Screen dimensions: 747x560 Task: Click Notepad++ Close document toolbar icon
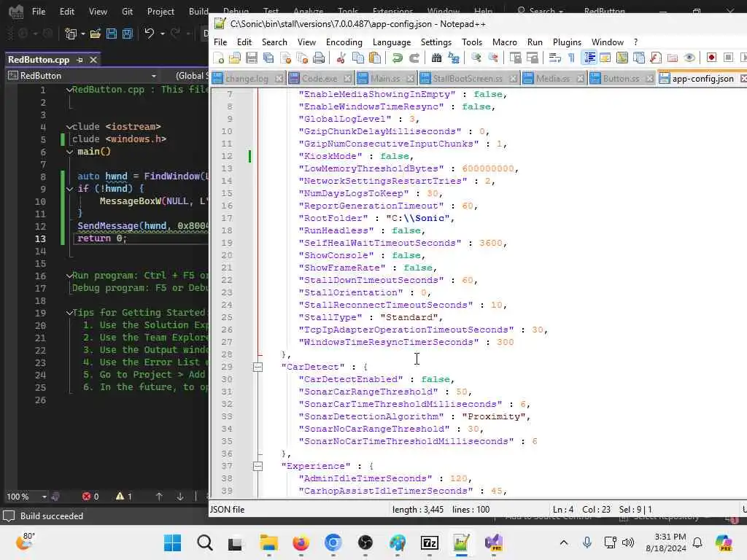click(x=285, y=58)
